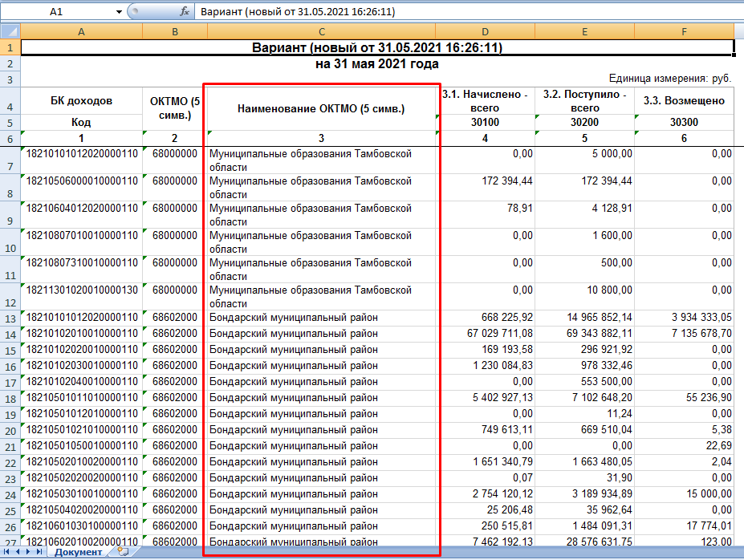The width and height of the screenshot is (744, 560).
Task: Select cell 18210101012020000110 in row 7
Action: tap(82, 160)
